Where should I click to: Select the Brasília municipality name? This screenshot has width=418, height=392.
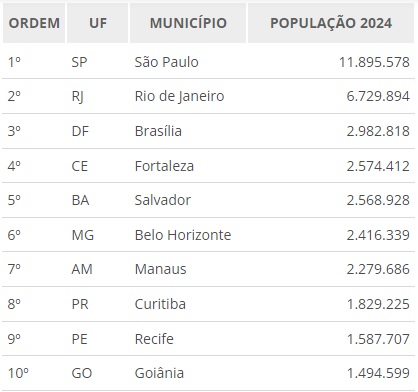coord(158,131)
